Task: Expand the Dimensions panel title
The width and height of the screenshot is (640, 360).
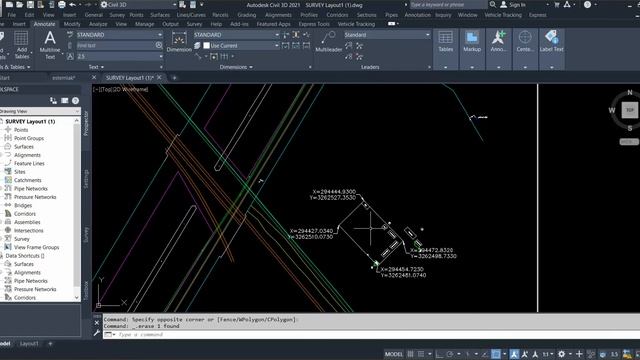Action: [x=236, y=67]
